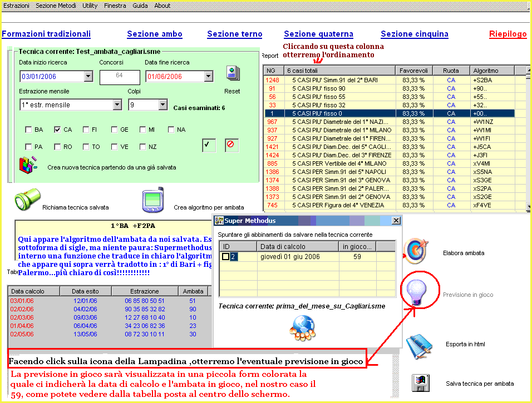Expand the Estrazione mensile combo box

pyautogui.click(x=117, y=105)
